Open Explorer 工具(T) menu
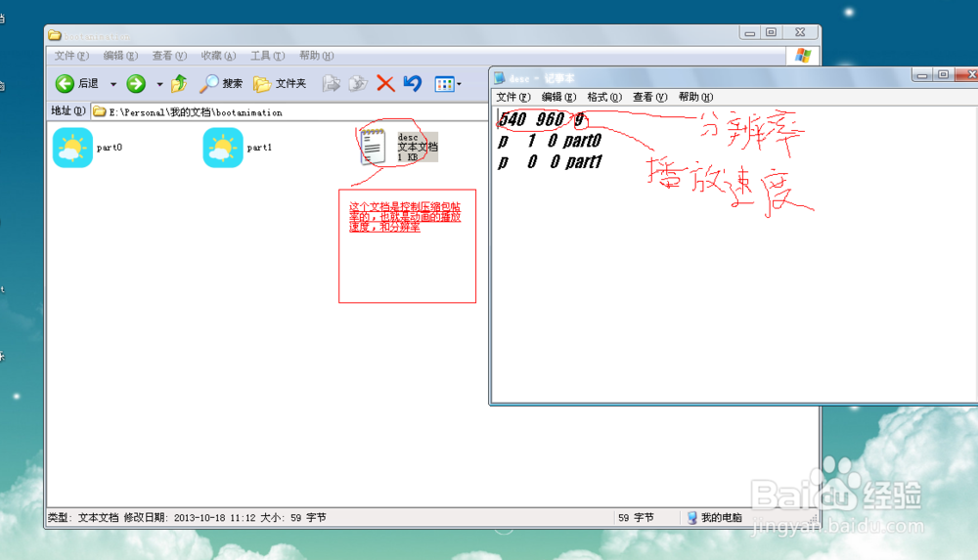978x560 pixels. [268, 56]
